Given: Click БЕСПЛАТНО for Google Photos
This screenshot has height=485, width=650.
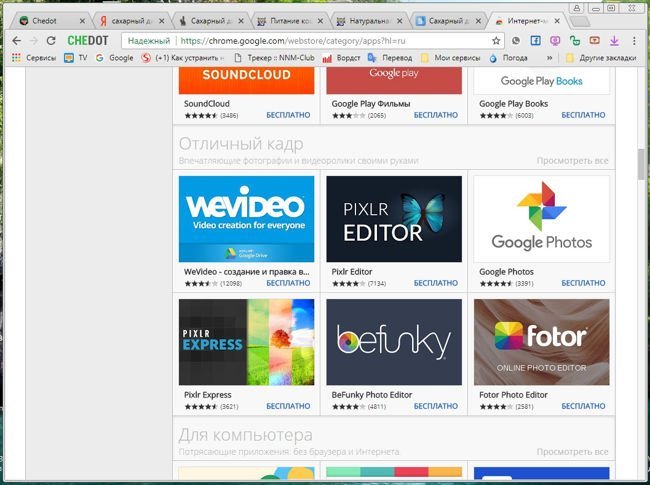Looking at the screenshot, I should pos(583,283).
